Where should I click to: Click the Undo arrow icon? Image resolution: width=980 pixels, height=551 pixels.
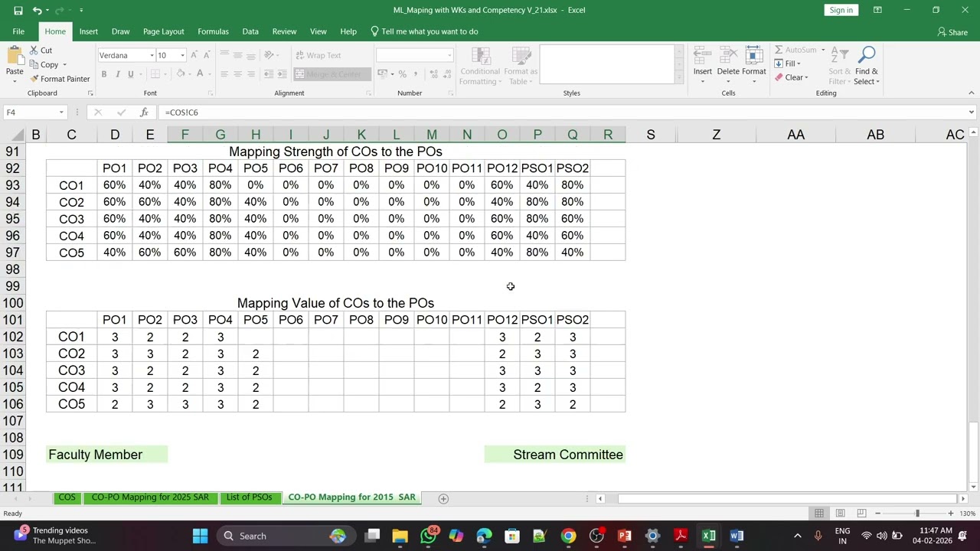(x=37, y=10)
